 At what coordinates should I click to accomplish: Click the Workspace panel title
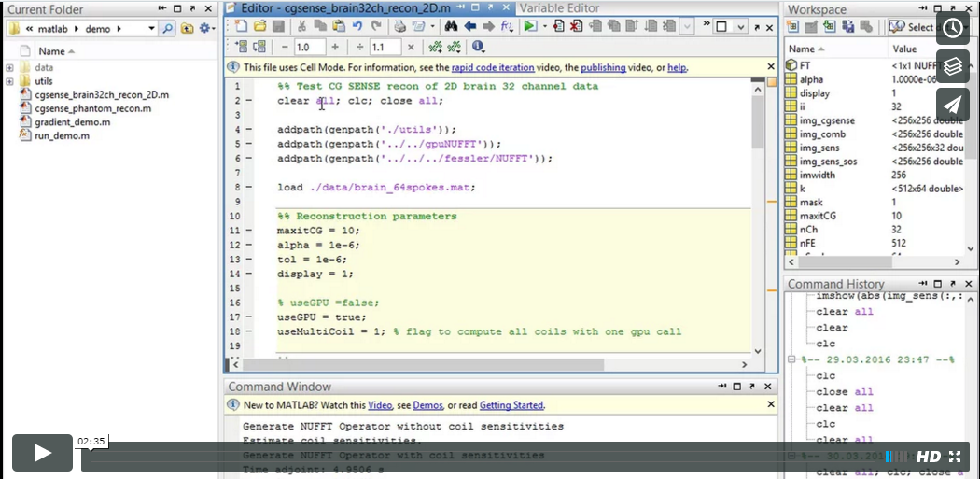(817, 9)
